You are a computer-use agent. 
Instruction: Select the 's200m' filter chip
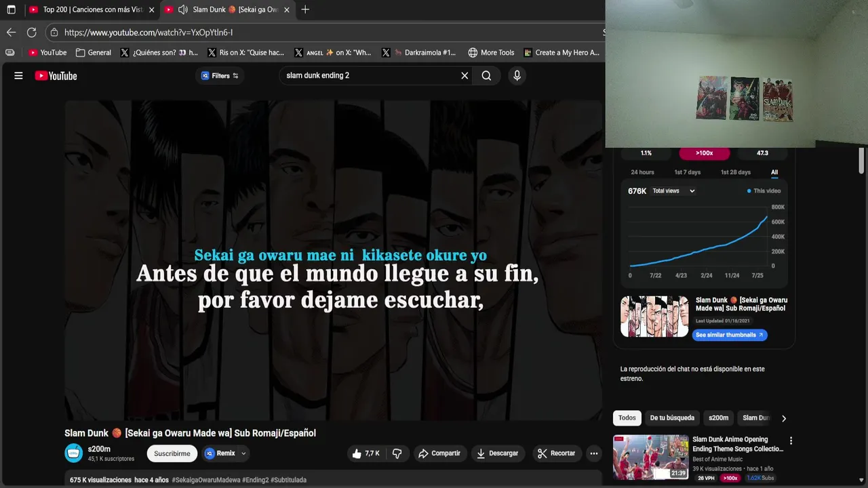(719, 418)
